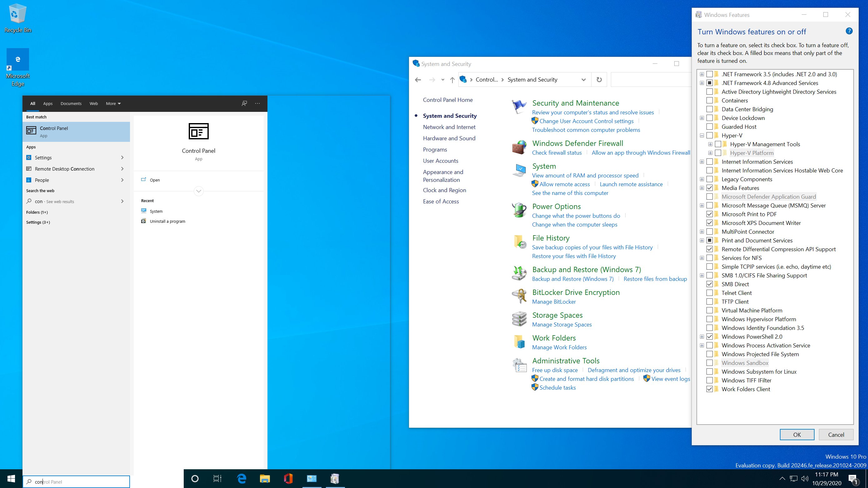868x488 pixels.
Task: Switch to the Documents search tab
Action: click(71, 103)
